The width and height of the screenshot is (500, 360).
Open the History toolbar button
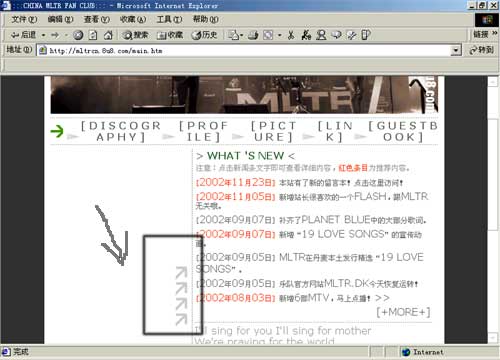[204, 35]
